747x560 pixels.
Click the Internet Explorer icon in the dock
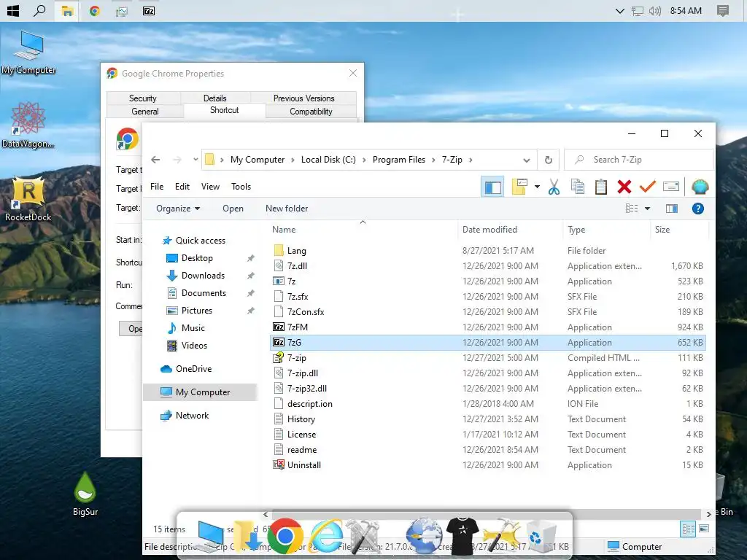[327, 536]
